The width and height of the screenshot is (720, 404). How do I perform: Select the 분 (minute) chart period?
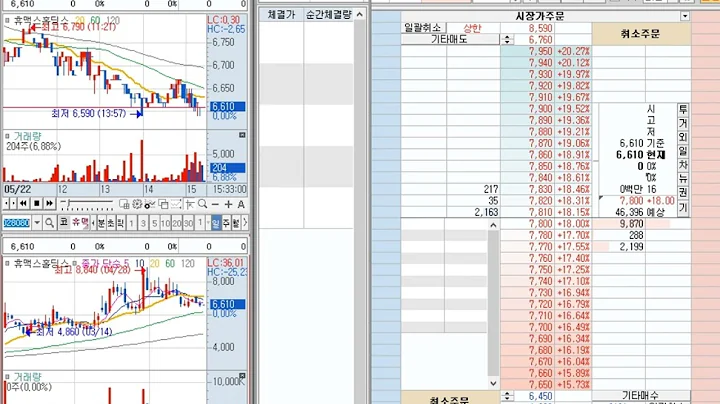coord(101,223)
